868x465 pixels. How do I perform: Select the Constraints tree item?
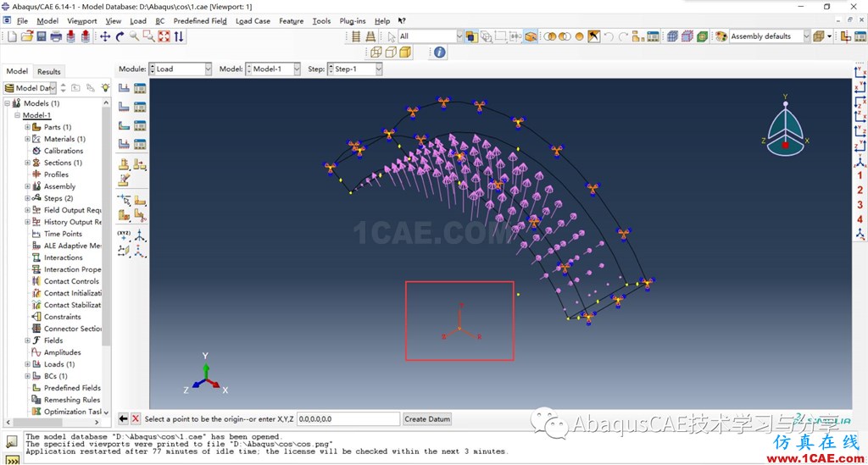tap(62, 317)
